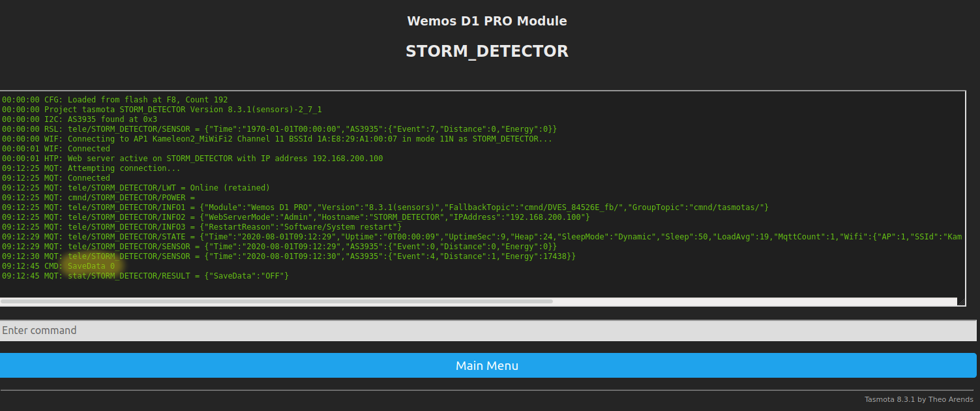This screenshot has width=980, height=411.
Task: Click the INFO1 Module log line
Action: click(385, 207)
